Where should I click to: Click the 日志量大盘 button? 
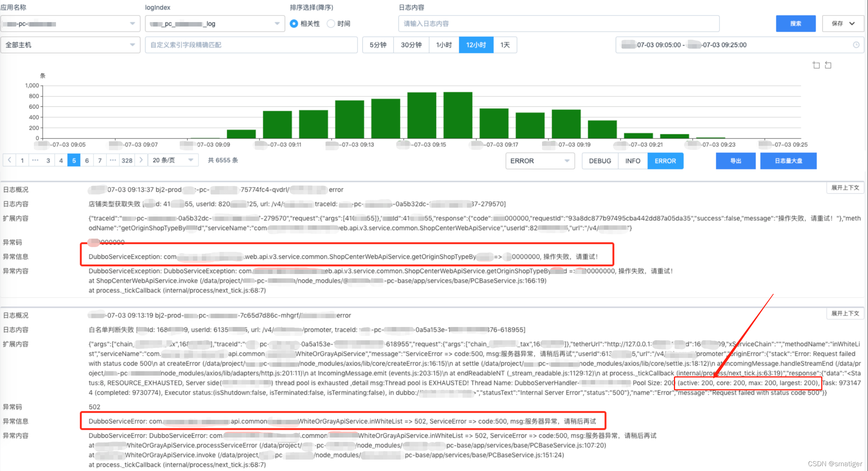(788, 161)
